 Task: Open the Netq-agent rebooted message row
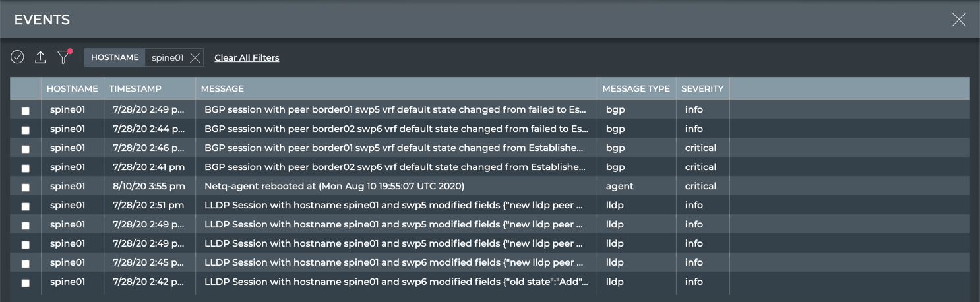coord(334,186)
